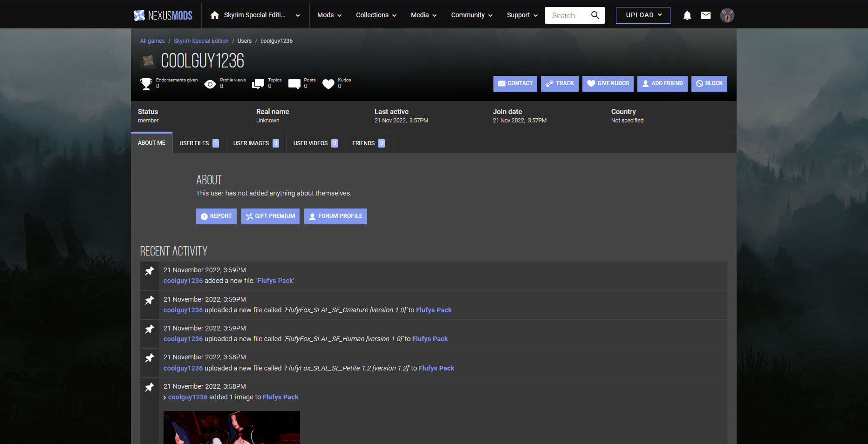Expand the added 1 image activity chevron
Image resolution: width=868 pixels, height=444 pixels.
coord(165,397)
